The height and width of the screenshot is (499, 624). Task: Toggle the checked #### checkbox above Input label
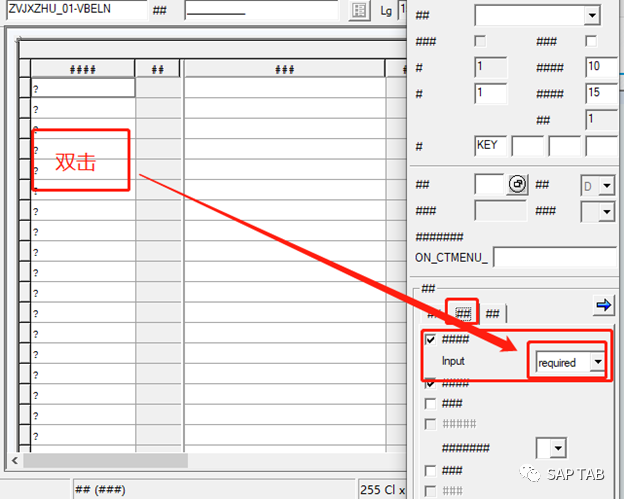[x=430, y=339]
